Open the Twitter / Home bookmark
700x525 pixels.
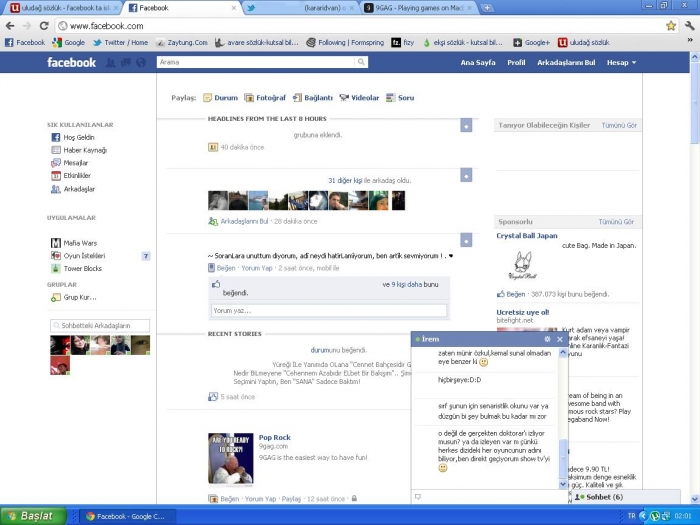click(120, 42)
